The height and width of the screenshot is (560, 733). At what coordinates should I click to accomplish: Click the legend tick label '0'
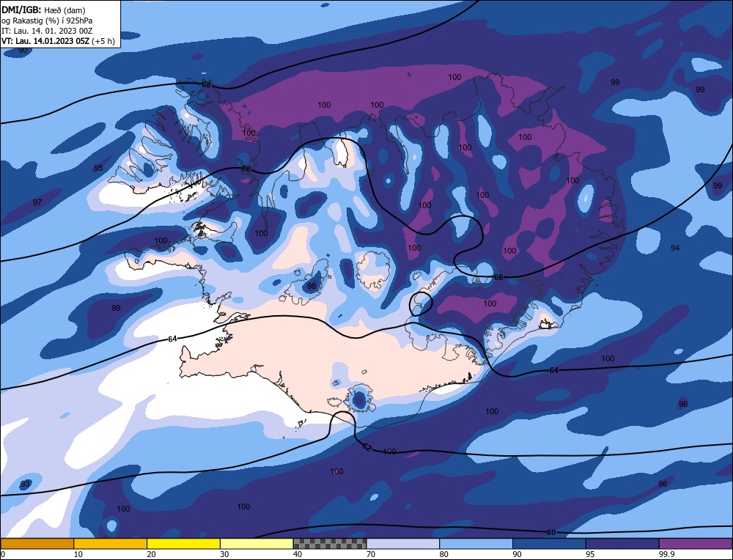pyautogui.click(x=3, y=554)
